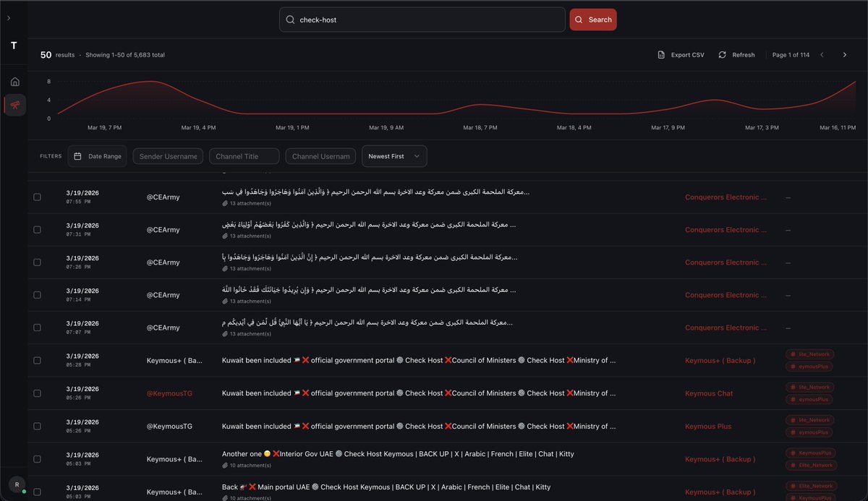Click @CEArmy sender in 07:31 PM row
868x501 pixels.
(163, 229)
